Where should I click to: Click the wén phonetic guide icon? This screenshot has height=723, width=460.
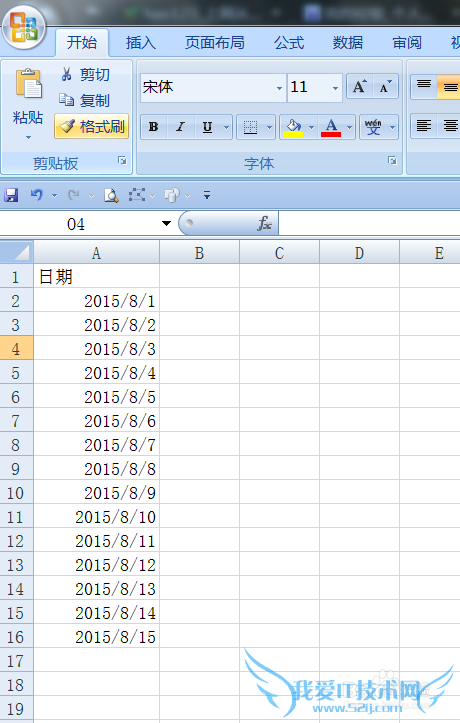coord(373,127)
